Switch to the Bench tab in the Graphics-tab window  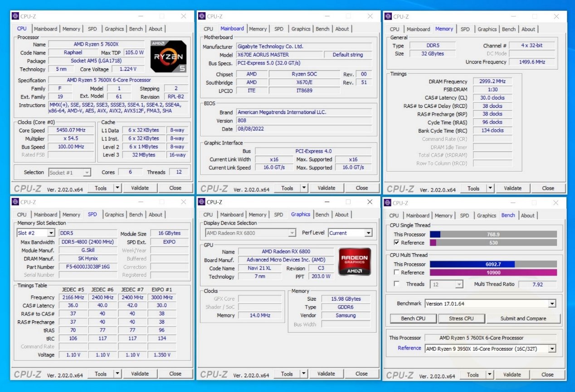click(322, 215)
